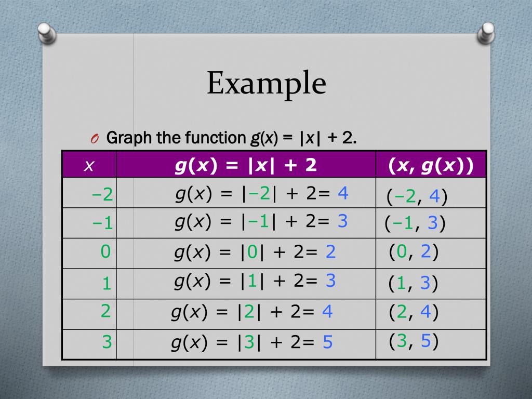Click the top-left silver pushpin

pos(47,33)
